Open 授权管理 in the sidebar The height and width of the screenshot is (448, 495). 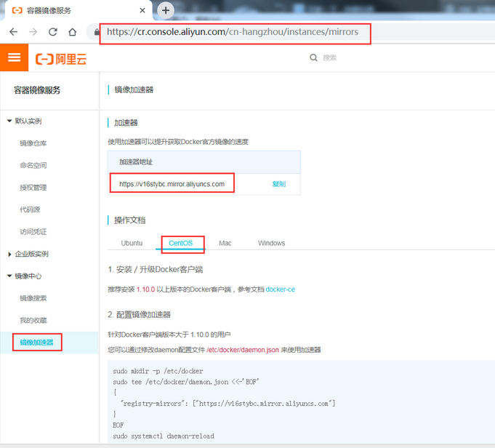pyautogui.click(x=33, y=188)
